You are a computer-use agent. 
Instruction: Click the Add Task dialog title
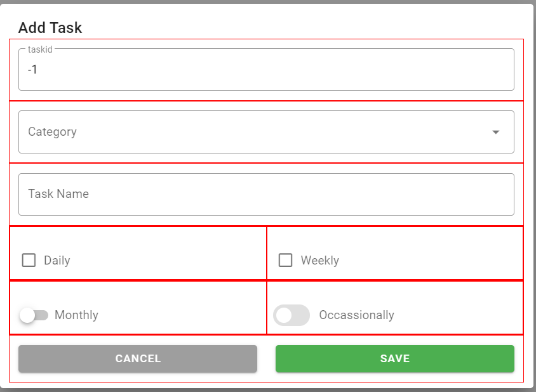coord(50,28)
